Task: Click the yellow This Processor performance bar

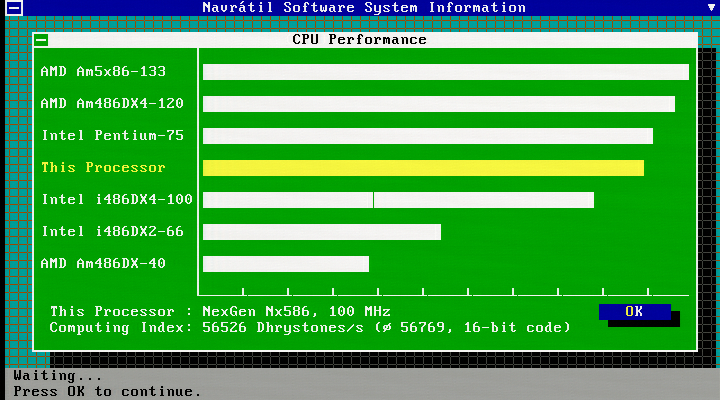Action: click(423, 168)
